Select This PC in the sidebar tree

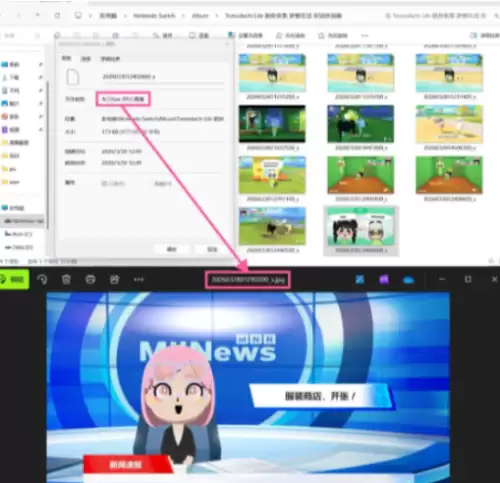pyautogui.click(x=13, y=208)
